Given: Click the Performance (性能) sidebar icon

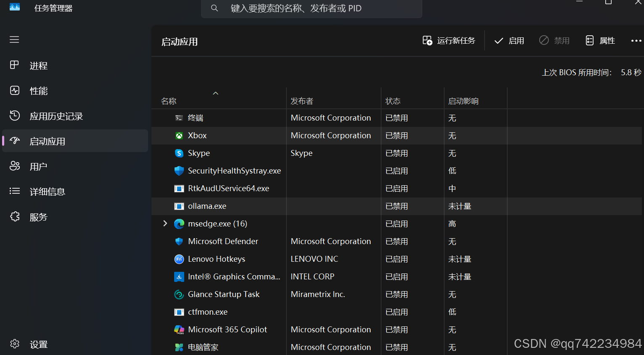Looking at the screenshot, I should coord(15,90).
